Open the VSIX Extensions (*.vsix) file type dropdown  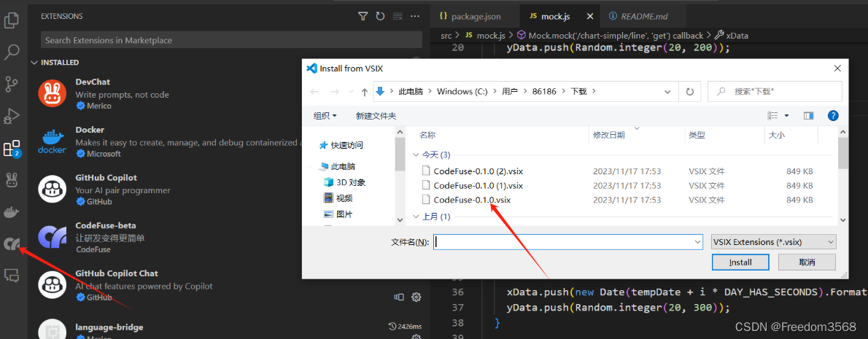point(773,242)
